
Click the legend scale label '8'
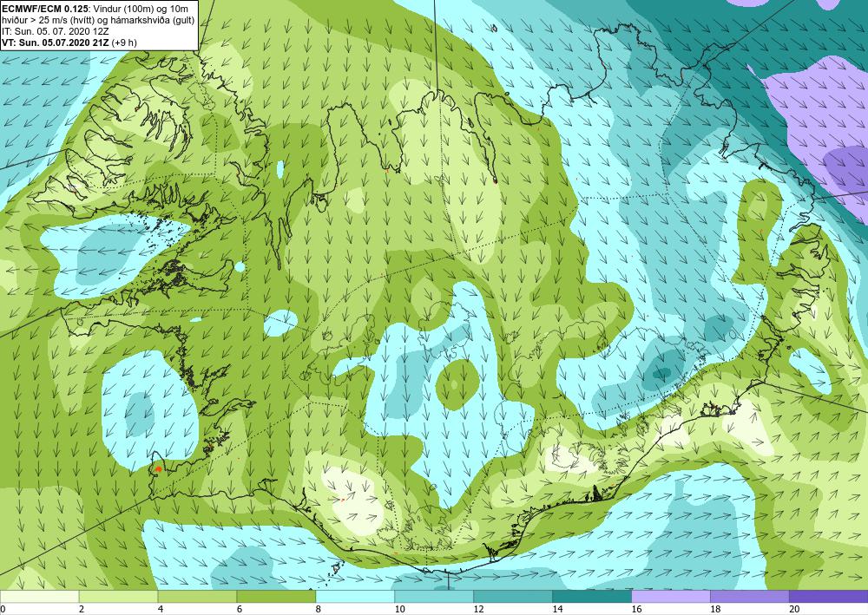pyautogui.click(x=318, y=609)
